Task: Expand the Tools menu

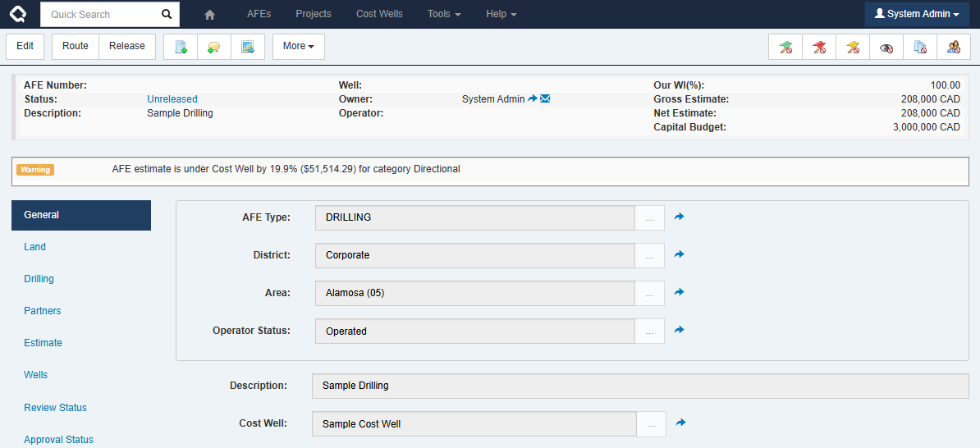Action: [x=444, y=14]
